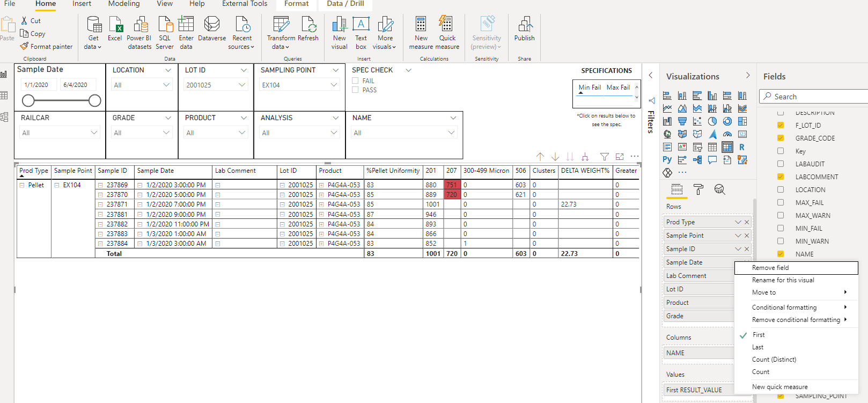Open the RAILCAR All dropdown

pyautogui.click(x=60, y=133)
